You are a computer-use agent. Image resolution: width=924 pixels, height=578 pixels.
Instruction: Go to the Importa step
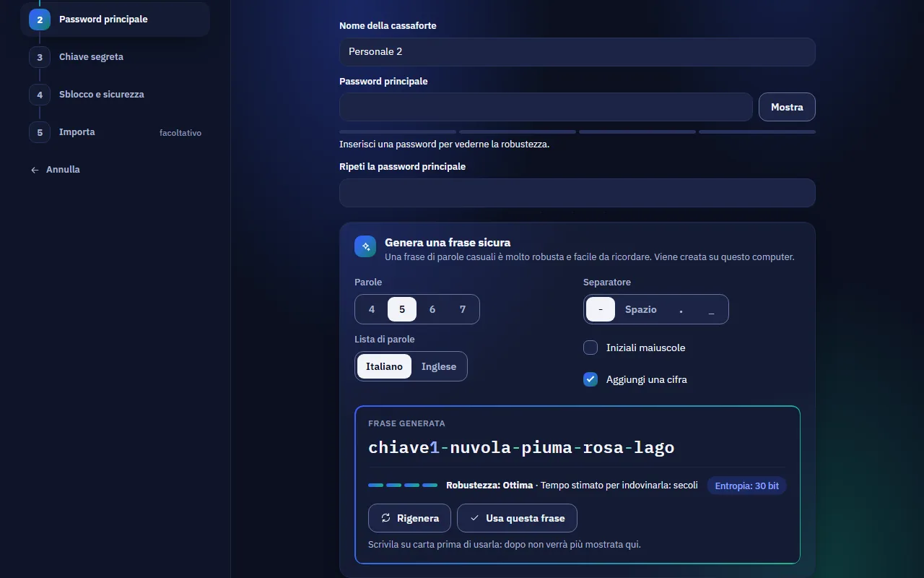pos(115,132)
